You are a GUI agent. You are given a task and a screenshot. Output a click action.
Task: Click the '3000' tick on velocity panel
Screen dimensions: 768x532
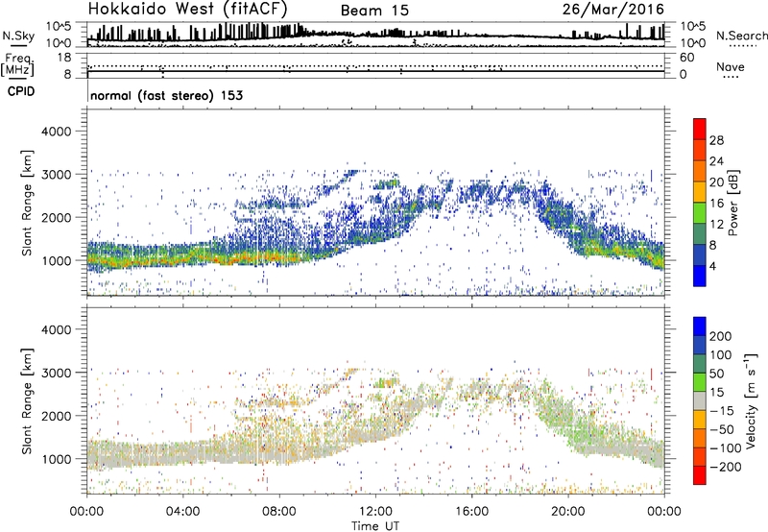56,373
